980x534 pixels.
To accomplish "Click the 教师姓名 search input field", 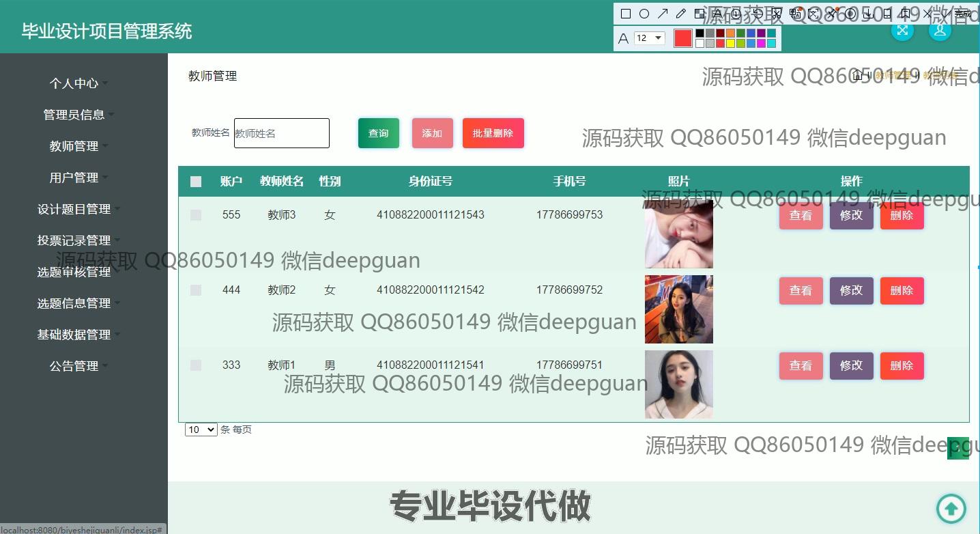I will 281,133.
